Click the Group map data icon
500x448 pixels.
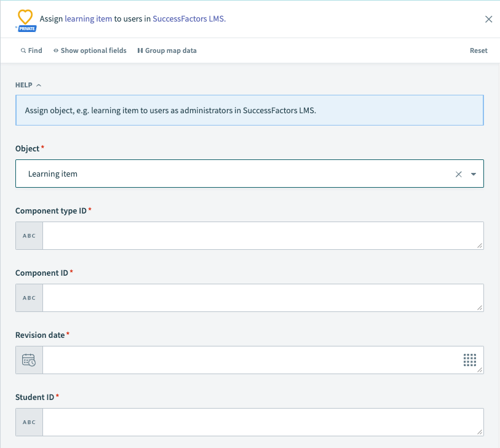pos(140,50)
